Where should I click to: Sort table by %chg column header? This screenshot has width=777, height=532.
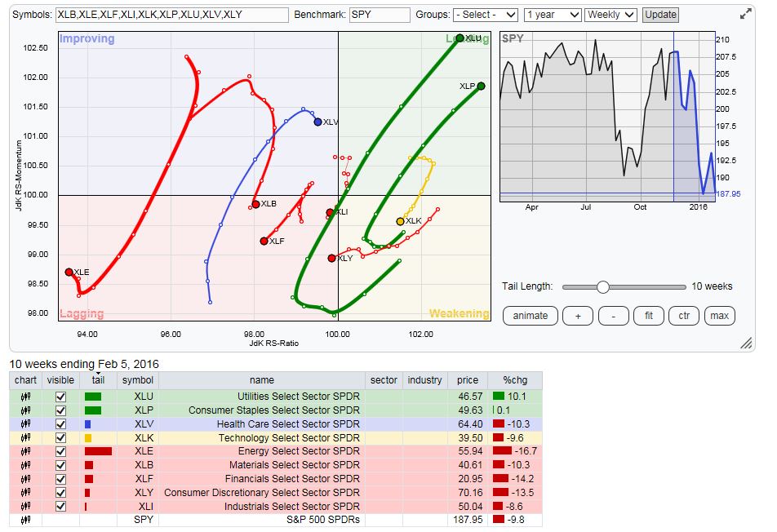515,380
